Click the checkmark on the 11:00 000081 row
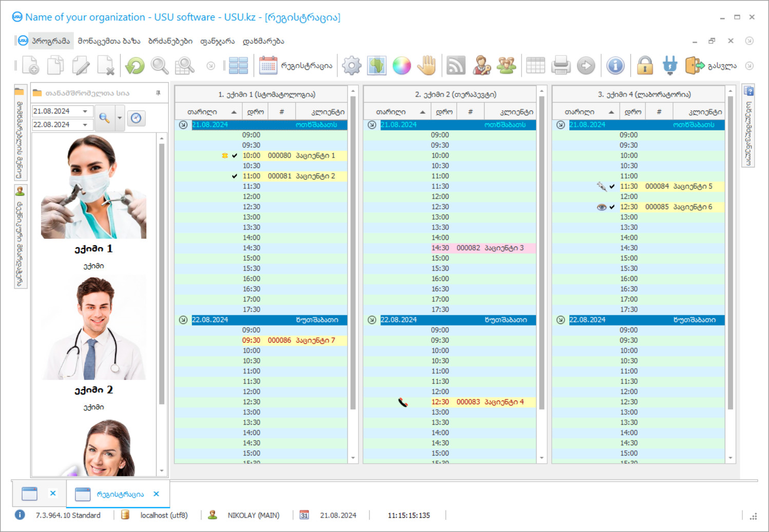 [235, 176]
